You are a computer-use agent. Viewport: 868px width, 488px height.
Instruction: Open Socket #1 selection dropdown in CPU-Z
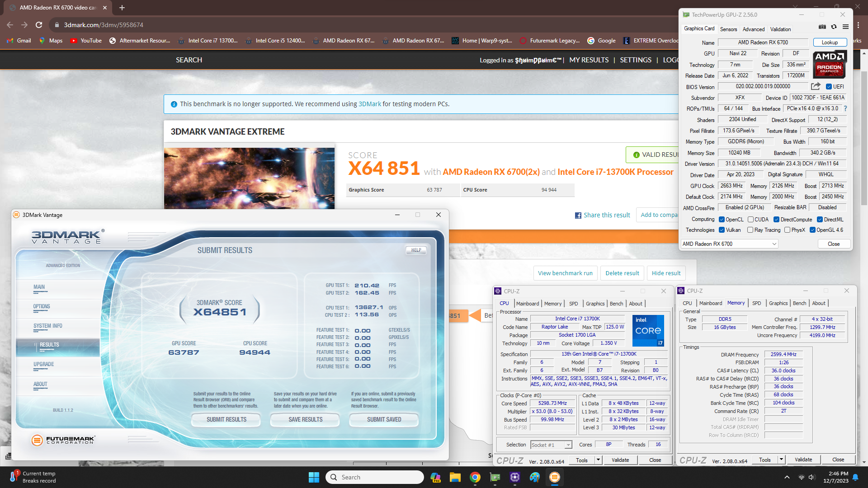(551, 445)
